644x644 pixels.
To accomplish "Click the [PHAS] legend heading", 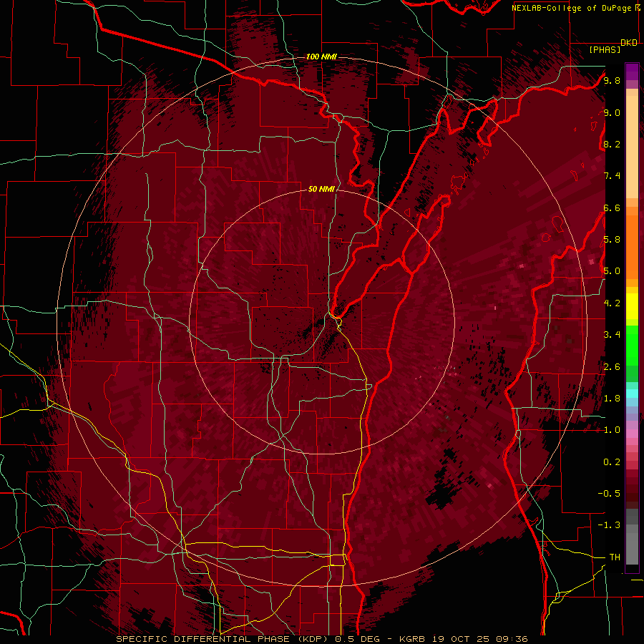I will [x=605, y=49].
